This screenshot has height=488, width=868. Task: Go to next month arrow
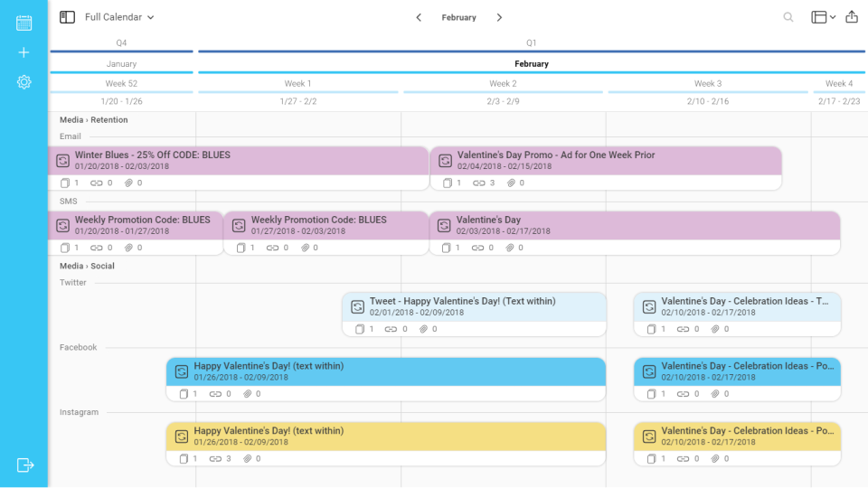pyautogui.click(x=499, y=18)
